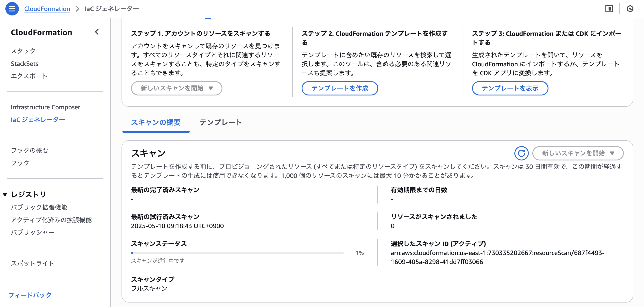Open フックの概要 in the sidebar
The height and width of the screenshot is (307, 644).
tap(30, 150)
